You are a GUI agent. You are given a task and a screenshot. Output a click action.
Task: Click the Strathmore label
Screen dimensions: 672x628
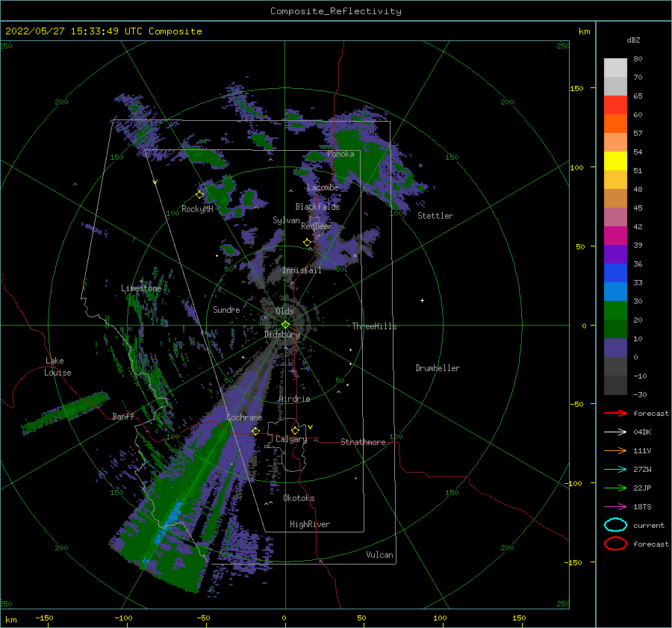pos(363,442)
